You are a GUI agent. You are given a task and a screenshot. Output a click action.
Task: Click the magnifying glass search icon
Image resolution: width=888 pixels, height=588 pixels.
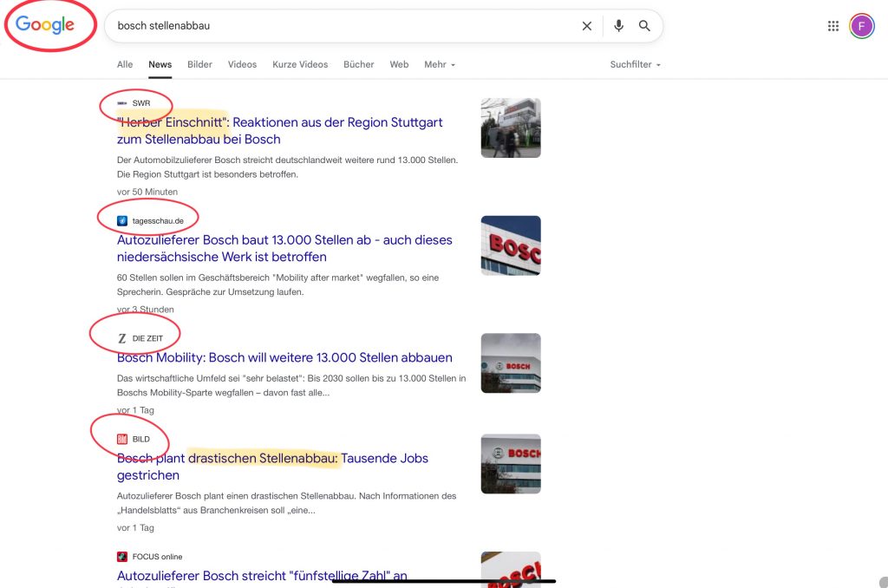644,26
